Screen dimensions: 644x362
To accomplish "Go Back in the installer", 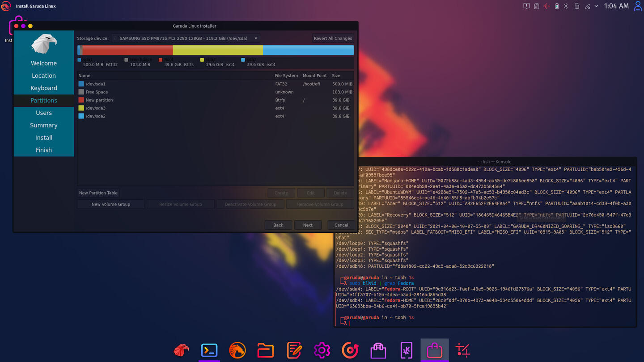I will (x=278, y=225).
